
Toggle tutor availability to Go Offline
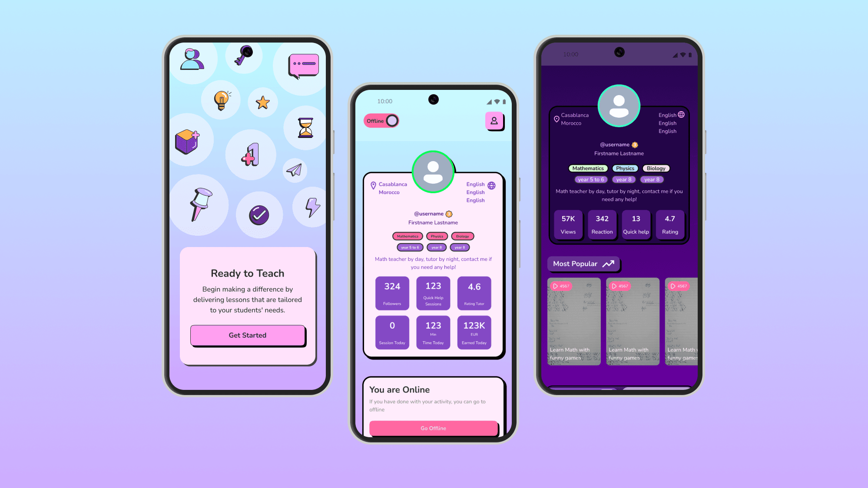(433, 428)
